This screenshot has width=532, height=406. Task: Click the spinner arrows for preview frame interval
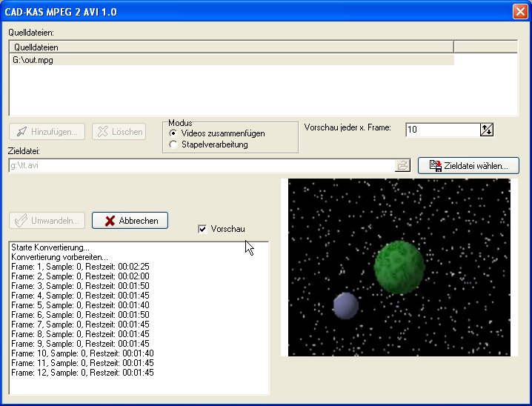coord(487,130)
